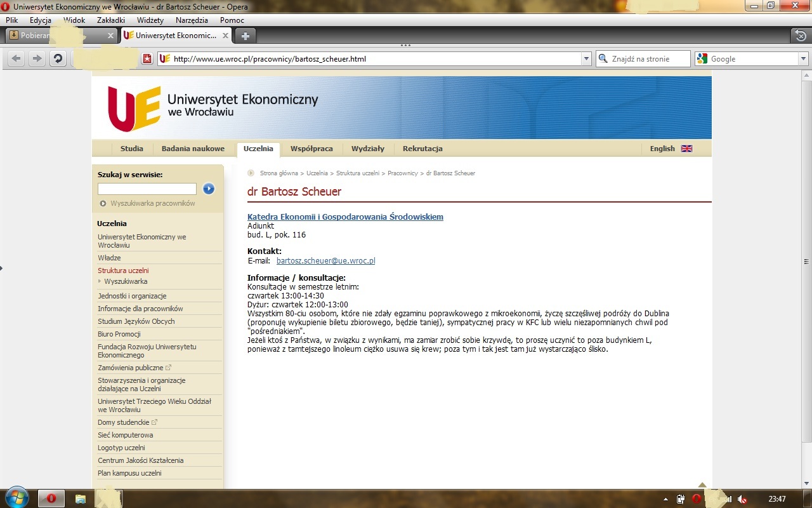Select the Rekrutacja navigation tab
812x508 pixels.
pos(422,149)
